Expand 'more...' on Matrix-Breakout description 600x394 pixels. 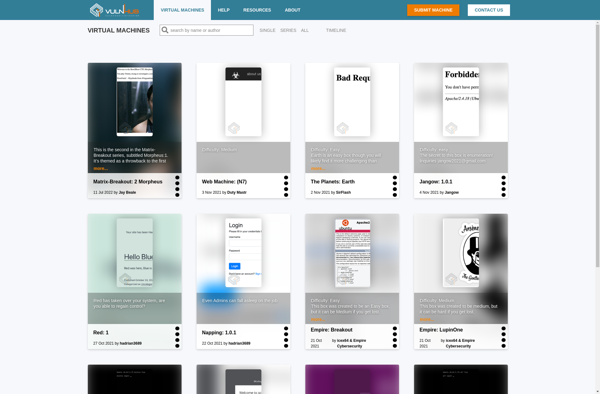(101, 168)
